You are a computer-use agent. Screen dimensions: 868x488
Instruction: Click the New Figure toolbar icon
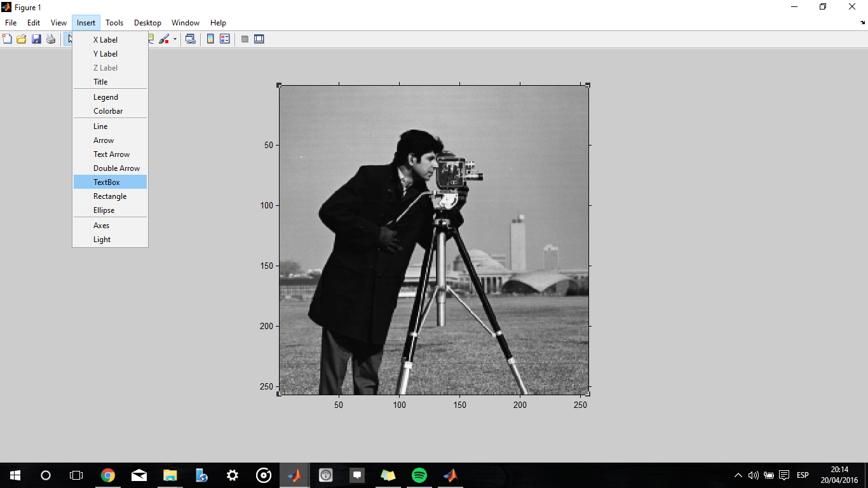pyautogui.click(x=8, y=39)
